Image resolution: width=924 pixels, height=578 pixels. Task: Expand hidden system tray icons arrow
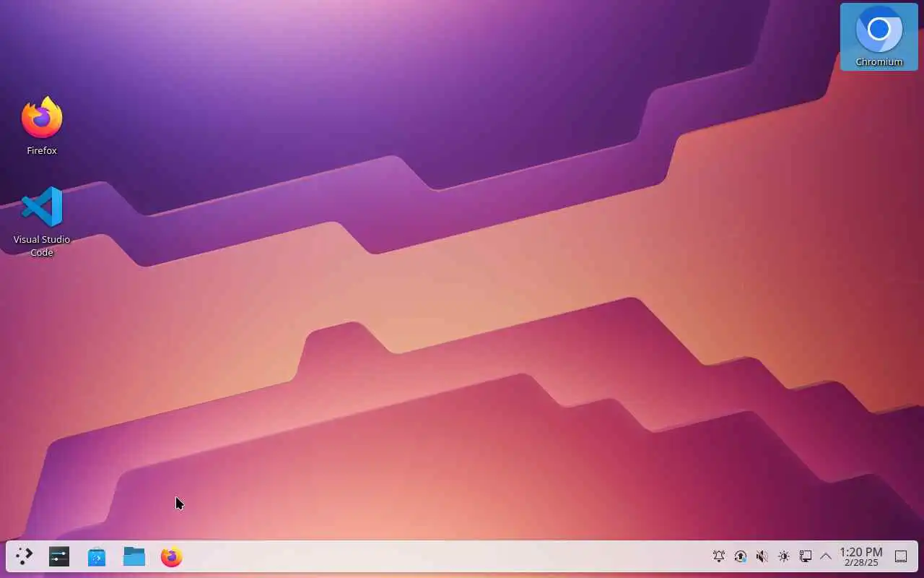coord(826,556)
